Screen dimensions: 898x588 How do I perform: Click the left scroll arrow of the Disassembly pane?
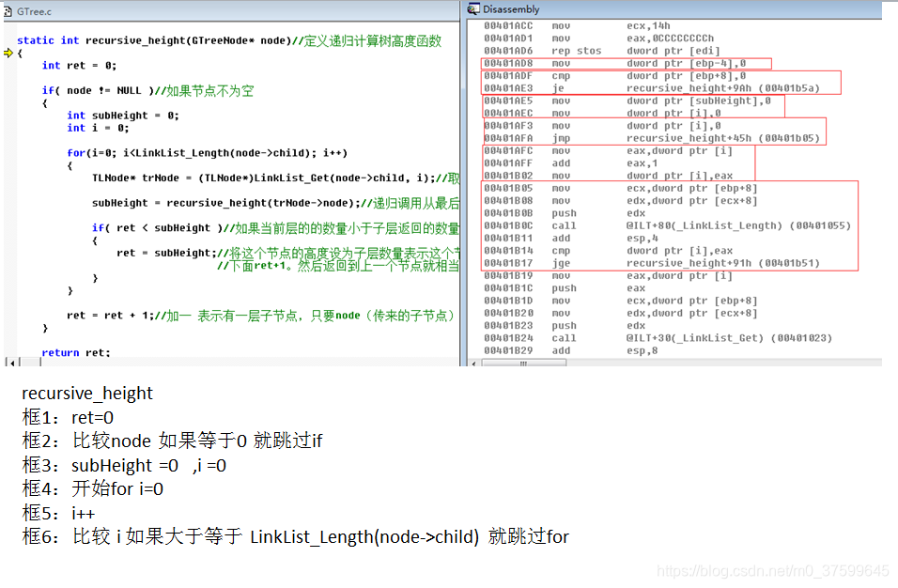point(473,363)
